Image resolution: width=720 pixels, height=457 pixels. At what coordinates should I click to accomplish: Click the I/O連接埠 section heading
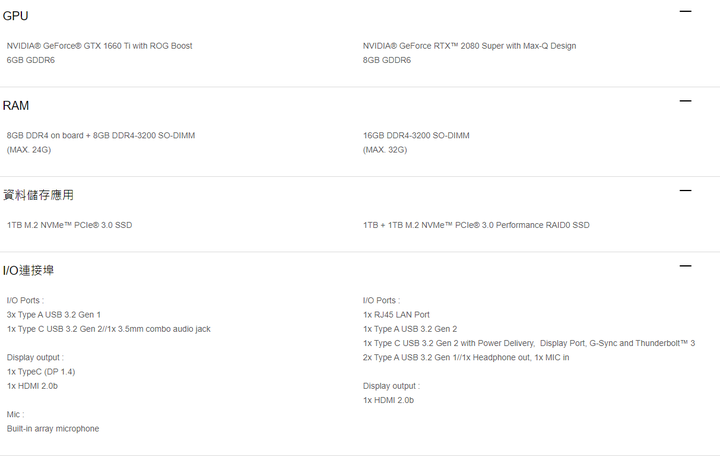pos(28,271)
